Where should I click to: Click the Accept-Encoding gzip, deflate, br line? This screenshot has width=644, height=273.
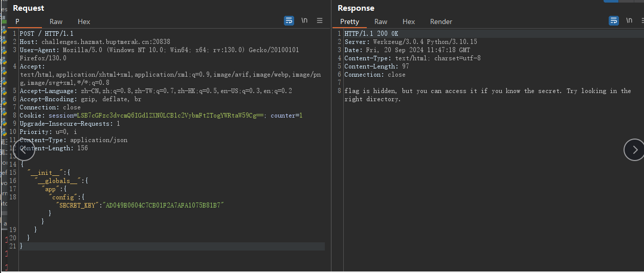click(x=80, y=99)
